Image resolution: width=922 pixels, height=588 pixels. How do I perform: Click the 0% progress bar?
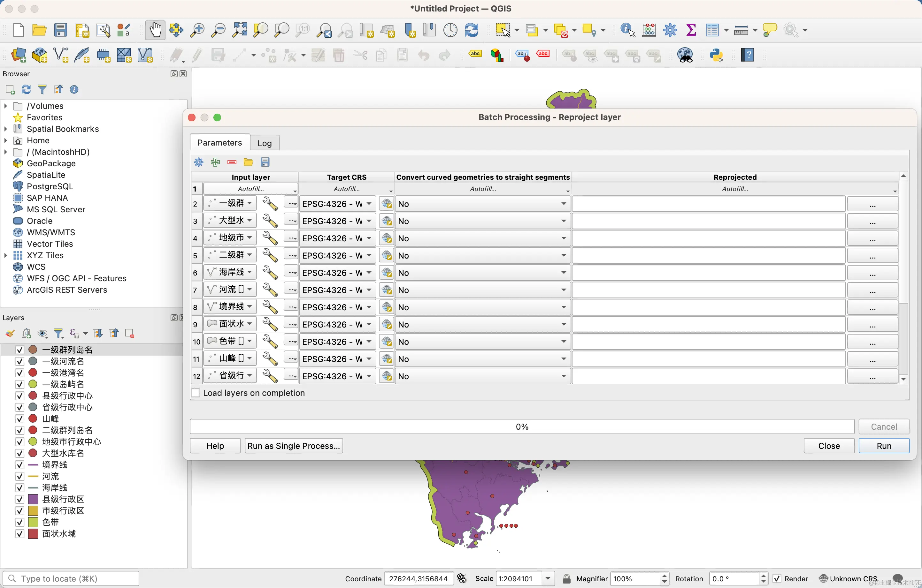[522, 426]
